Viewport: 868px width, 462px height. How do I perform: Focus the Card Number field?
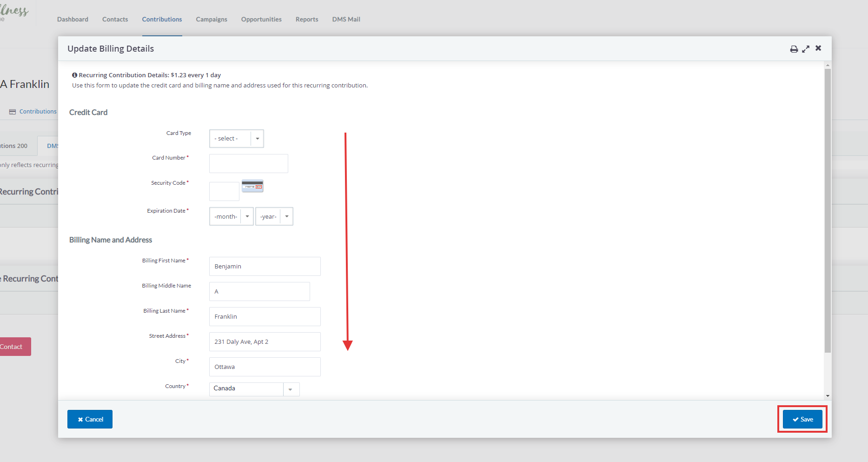point(249,163)
